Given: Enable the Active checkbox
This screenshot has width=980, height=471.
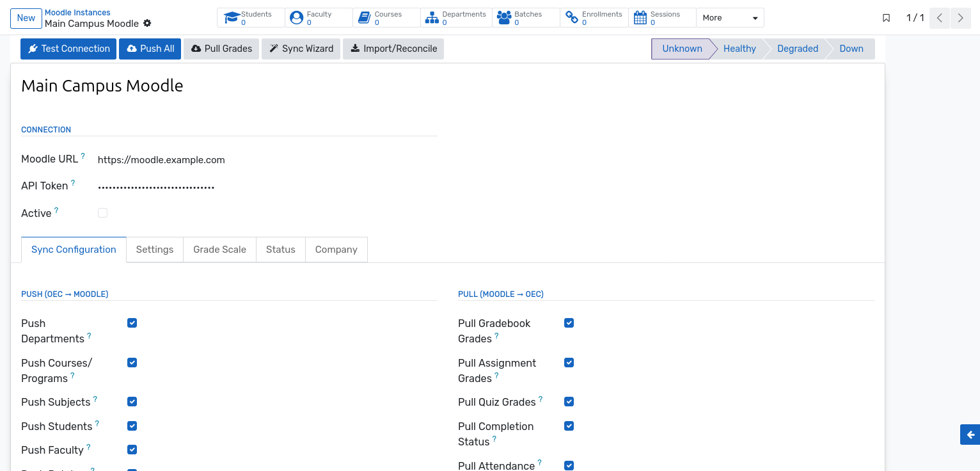Looking at the screenshot, I should (x=102, y=212).
